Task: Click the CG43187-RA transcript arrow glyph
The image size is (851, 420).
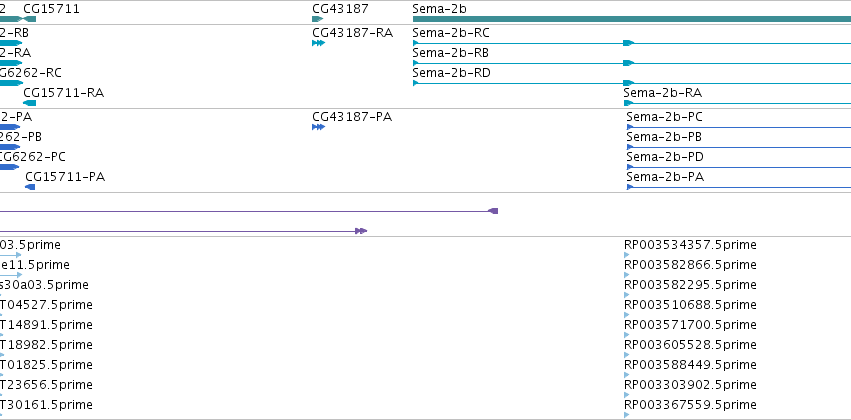Action: tap(319, 43)
